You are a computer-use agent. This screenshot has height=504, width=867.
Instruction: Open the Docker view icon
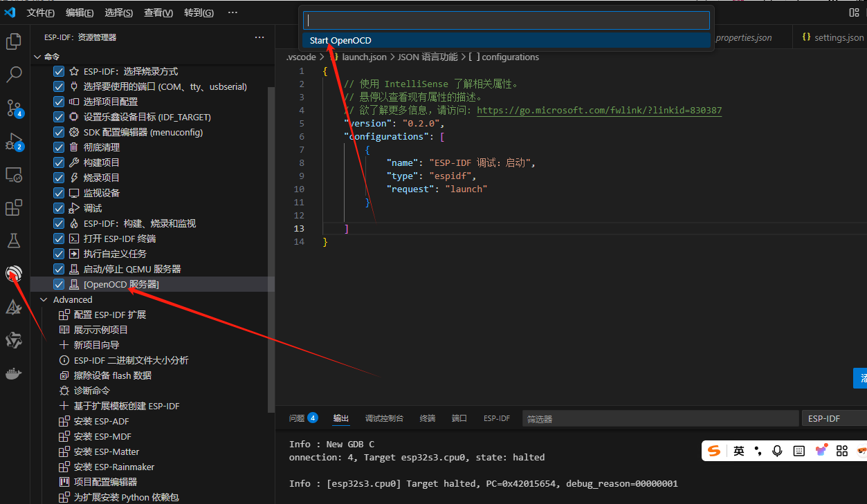tap(14, 374)
